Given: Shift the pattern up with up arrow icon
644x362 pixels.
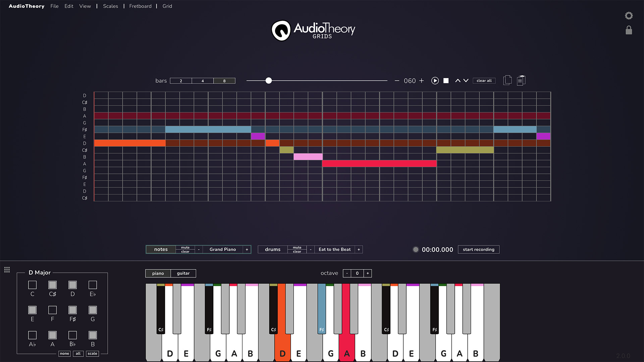Looking at the screenshot, I should click(x=458, y=80).
